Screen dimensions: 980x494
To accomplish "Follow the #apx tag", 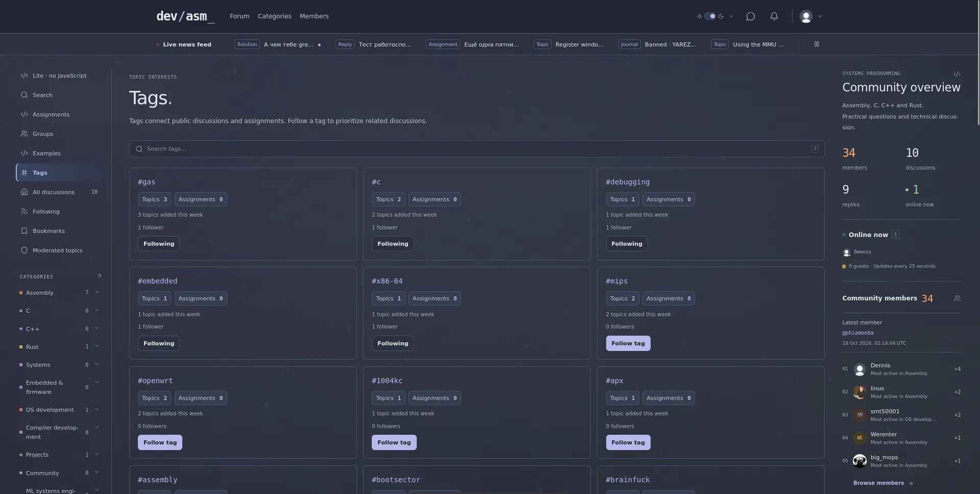I will click(x=628, y=442).
